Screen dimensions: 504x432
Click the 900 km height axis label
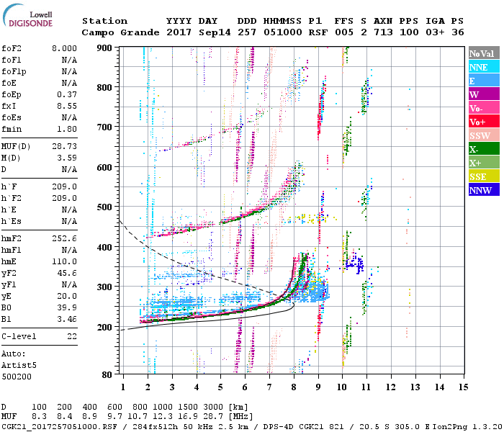(107, 48)
